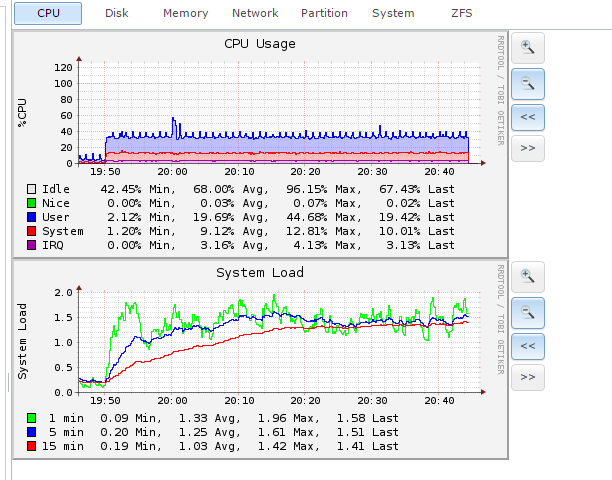612x480 pixels.
Task: Zoom out on the System Load graph
Action: [528, 313]
